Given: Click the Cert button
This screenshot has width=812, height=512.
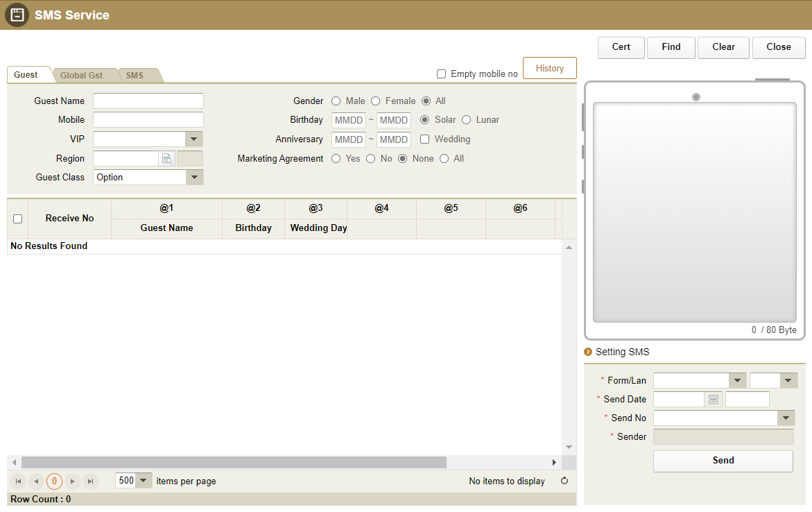Looking at the screenshot, I should pos(621,47).
